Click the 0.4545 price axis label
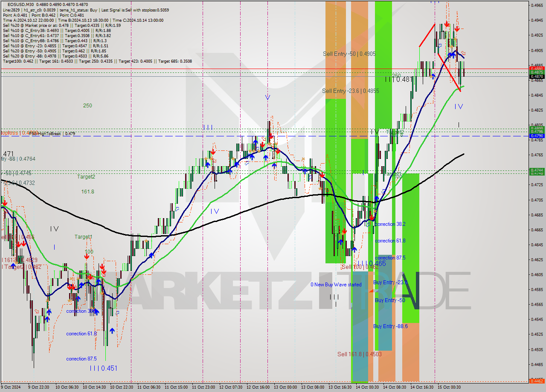The height and width of the screenshot is (392, 546). pos(537,319)
